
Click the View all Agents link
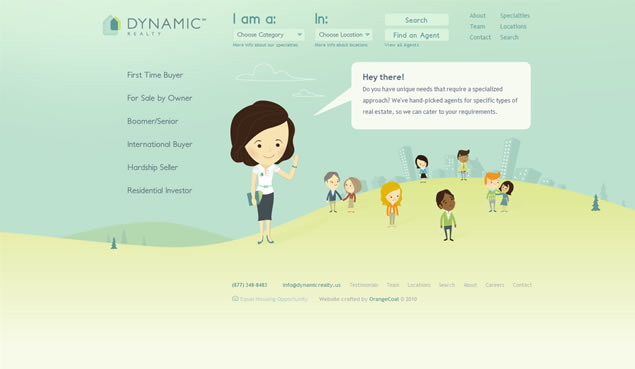coord(402,45)
